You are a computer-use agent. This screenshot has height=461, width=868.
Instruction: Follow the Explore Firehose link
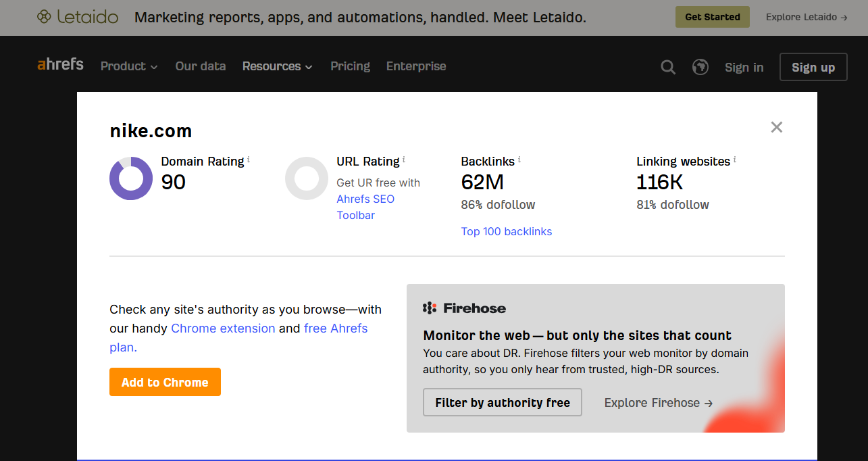[659, 403]
